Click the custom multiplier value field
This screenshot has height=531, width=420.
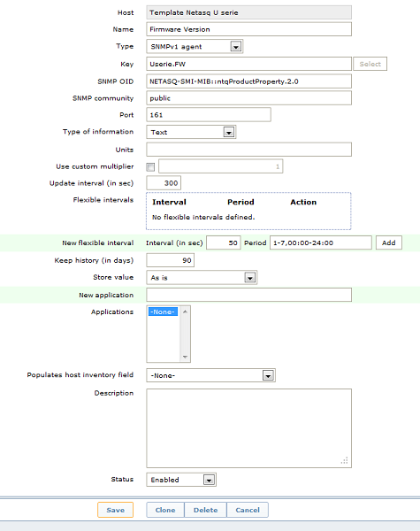tap(221, 166)
